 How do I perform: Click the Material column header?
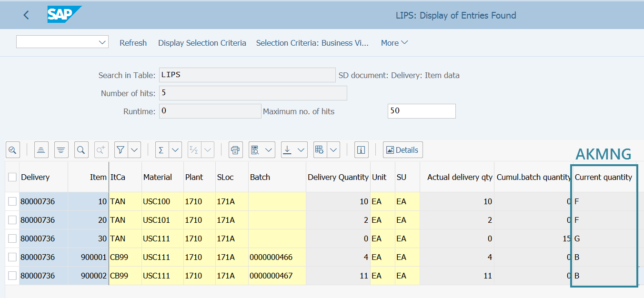pos(162,177)
